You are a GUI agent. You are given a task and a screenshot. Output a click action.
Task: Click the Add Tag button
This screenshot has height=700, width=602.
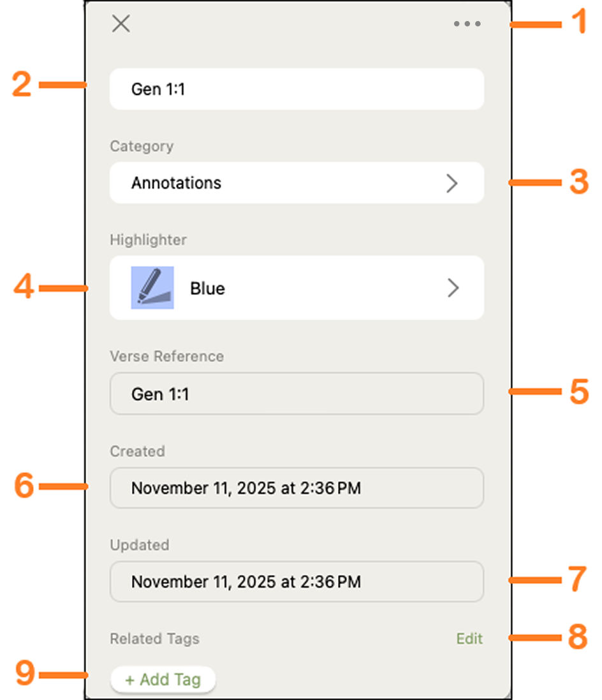163,680
